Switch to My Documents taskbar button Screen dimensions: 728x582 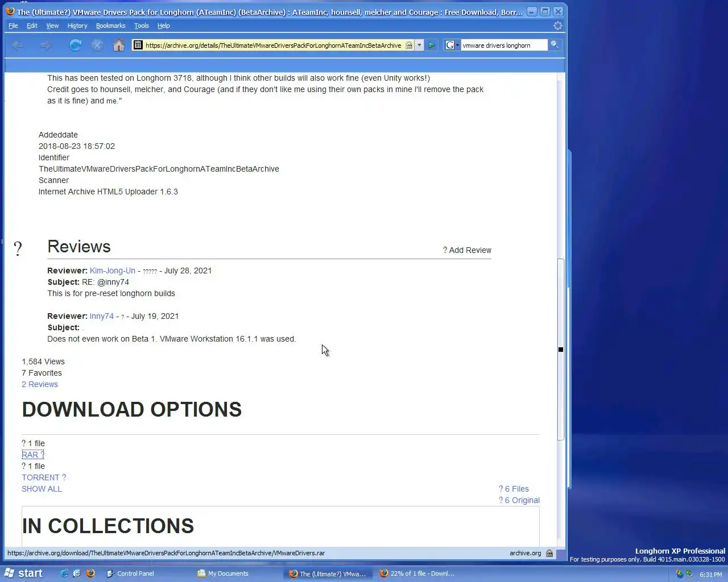pyautogui.click(x=238, y=573)
